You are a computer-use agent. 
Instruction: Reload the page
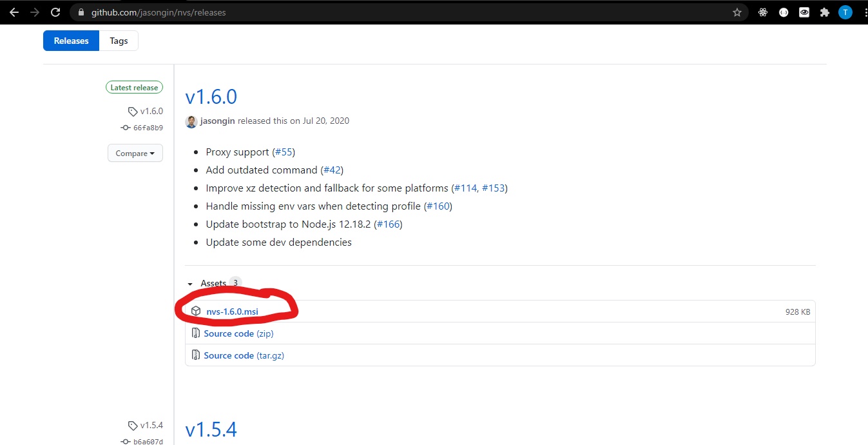click(x=55, y=12)
